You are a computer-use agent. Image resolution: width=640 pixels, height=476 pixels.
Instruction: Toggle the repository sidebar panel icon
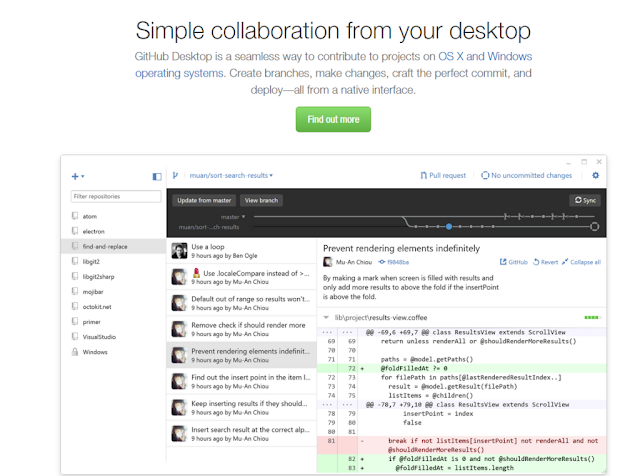pos(157,176)
